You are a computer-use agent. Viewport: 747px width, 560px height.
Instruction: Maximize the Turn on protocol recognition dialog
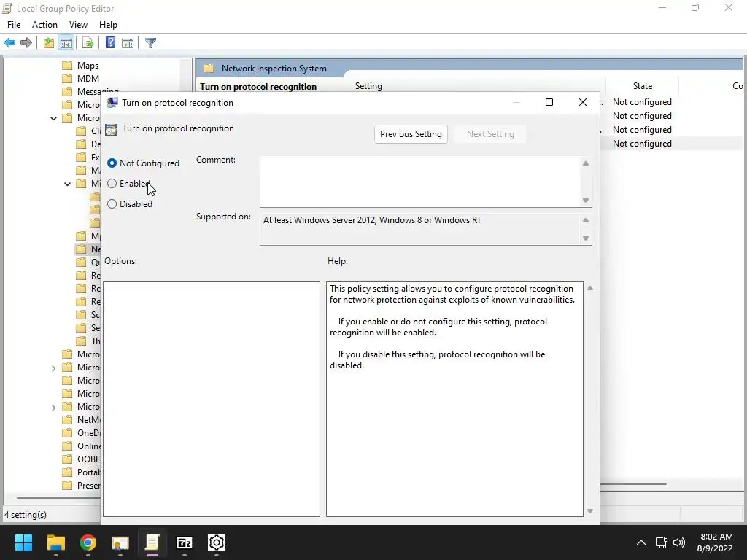[549, 102]
